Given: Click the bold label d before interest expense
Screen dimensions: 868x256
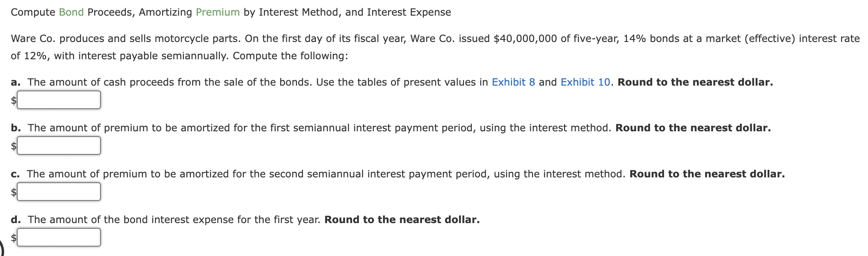Looking at the screenshot, I should point(15,220).
